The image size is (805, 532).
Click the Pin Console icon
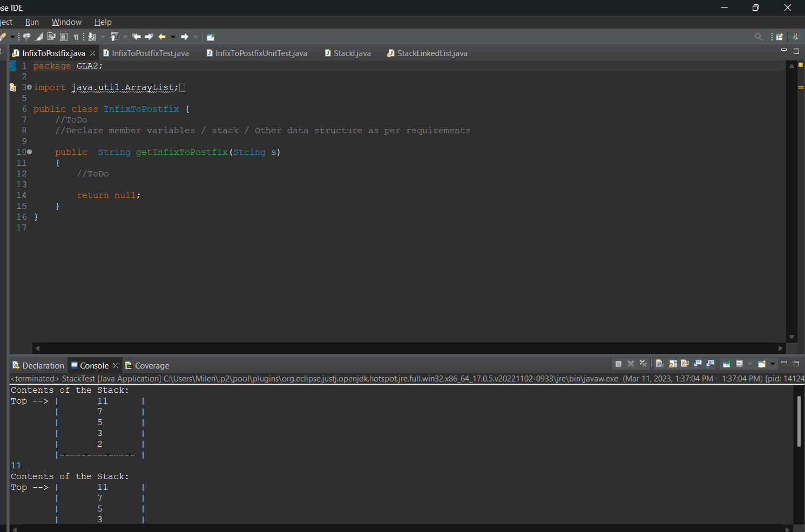[x=726, y=364]
